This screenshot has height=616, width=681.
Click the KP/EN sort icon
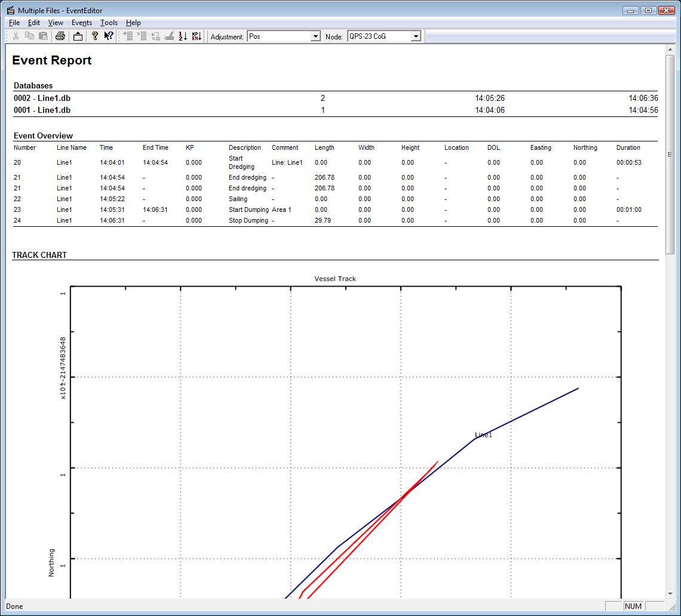point(197,36)
